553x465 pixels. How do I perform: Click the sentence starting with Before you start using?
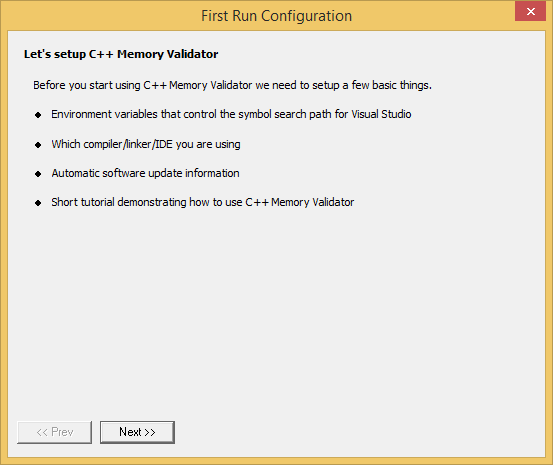tap(232, 85)
